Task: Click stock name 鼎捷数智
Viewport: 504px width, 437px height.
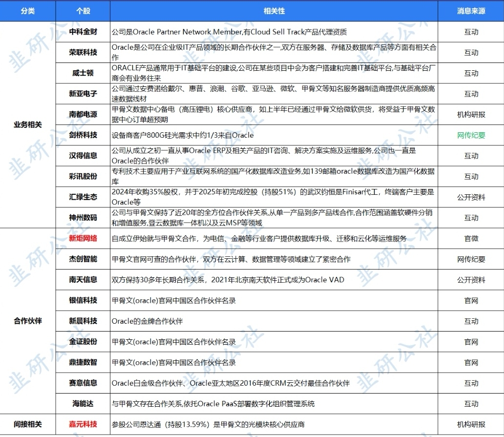Action: (83, 362)
